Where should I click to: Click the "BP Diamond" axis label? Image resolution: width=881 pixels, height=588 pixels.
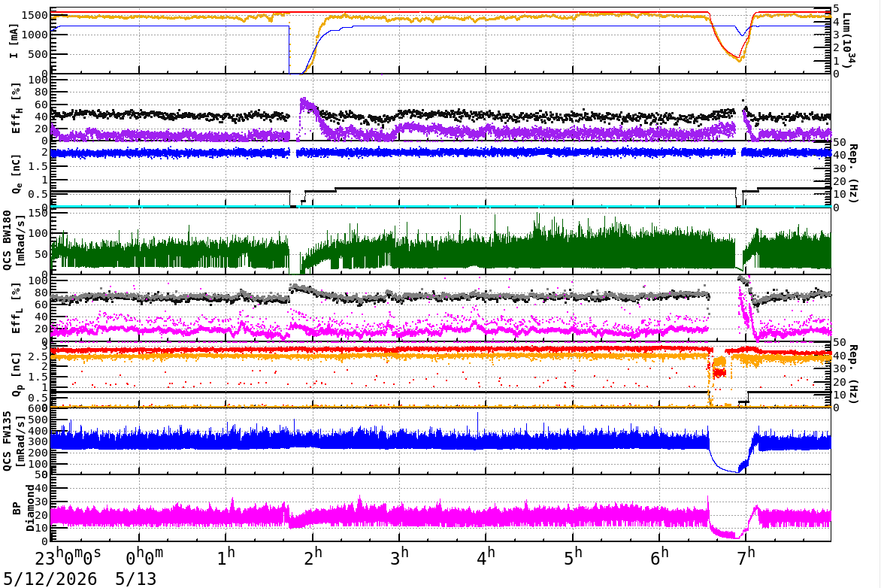[23, 508]
